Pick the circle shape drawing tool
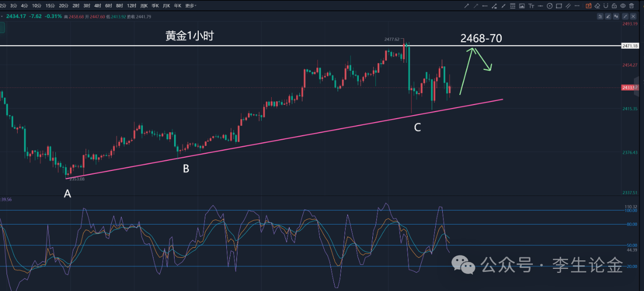The height and width of the screenshot is (291, 644). pos(549,6)
